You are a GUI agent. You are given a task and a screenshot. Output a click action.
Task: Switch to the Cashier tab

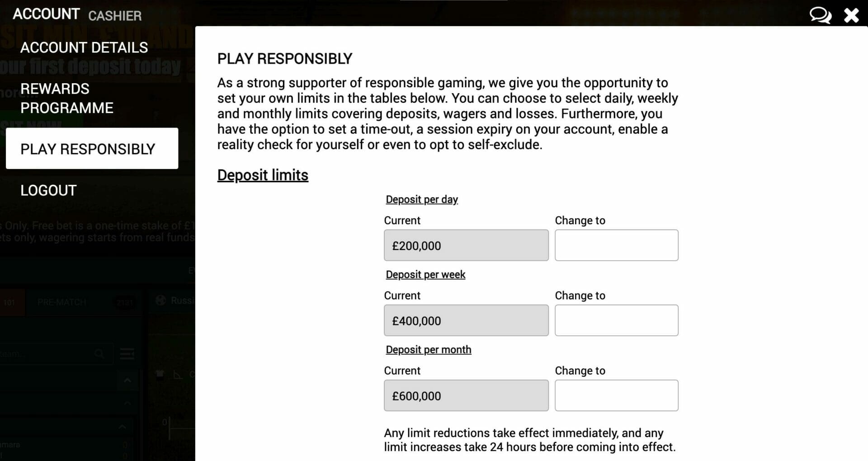click(x=115, y=16)
